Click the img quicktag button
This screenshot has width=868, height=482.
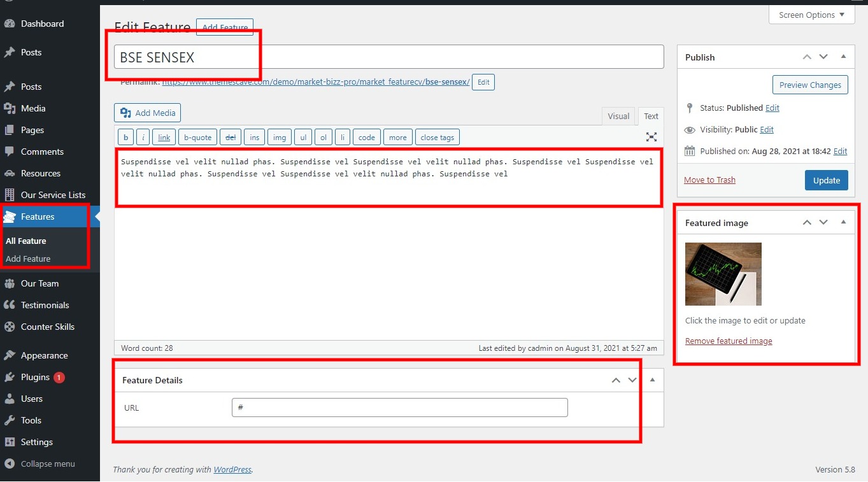[280, 137]
